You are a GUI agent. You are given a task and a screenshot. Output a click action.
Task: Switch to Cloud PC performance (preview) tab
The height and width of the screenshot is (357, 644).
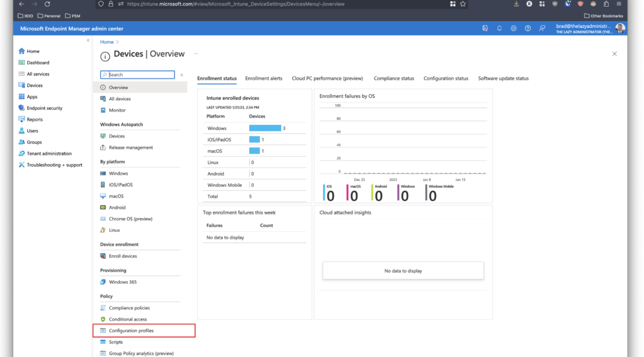tap(328, 78)
